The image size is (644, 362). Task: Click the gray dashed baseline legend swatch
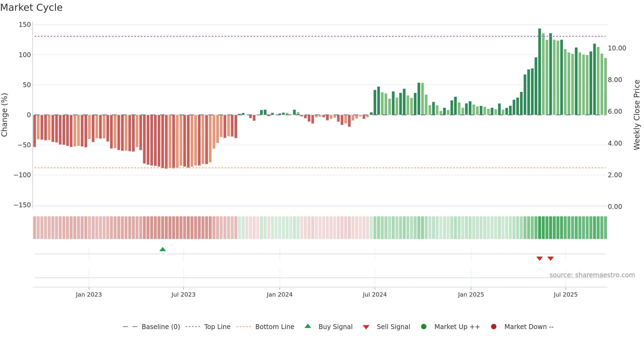coord(130,327)
